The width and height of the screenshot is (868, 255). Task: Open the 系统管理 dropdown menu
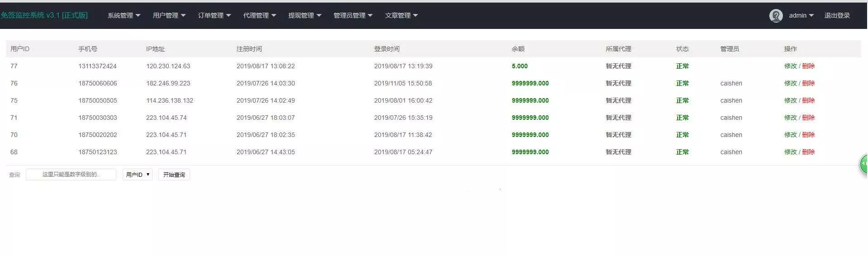(124, 15)
